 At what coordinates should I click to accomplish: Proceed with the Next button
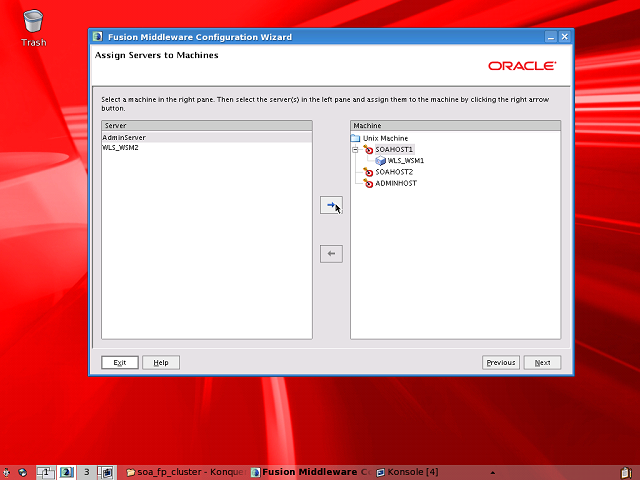[542, 362]
